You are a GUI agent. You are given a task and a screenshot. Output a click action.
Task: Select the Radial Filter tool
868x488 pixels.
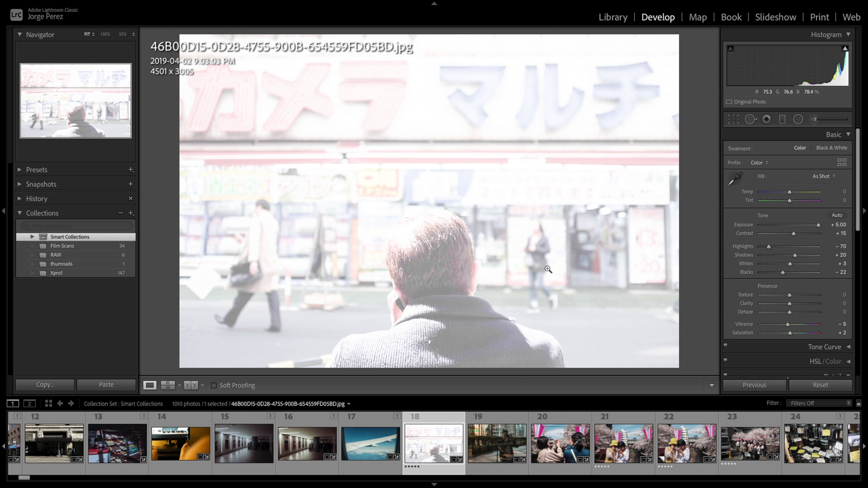798,119
